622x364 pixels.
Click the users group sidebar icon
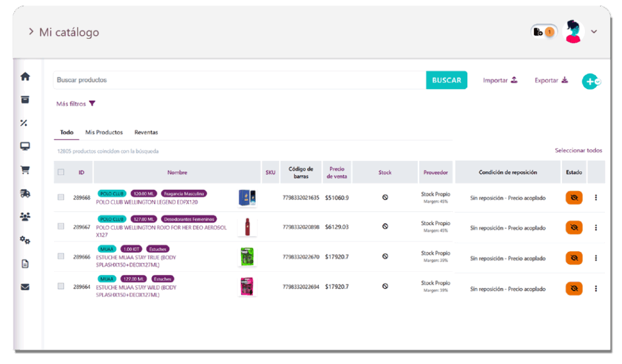pyautogui.click(x=25, y=217)
